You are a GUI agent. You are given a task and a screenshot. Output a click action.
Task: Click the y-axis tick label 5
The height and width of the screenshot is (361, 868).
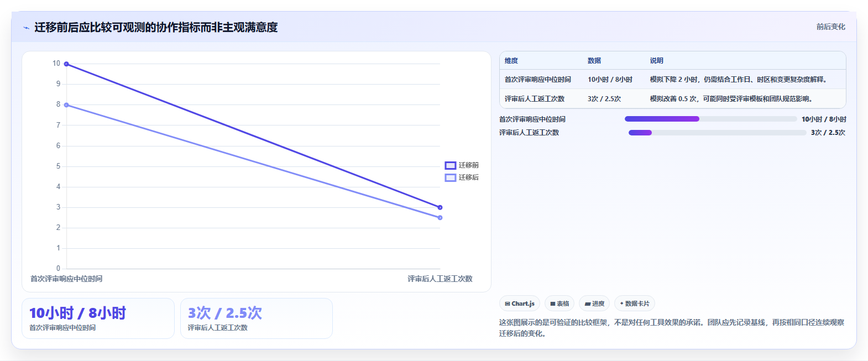(58, 166)
